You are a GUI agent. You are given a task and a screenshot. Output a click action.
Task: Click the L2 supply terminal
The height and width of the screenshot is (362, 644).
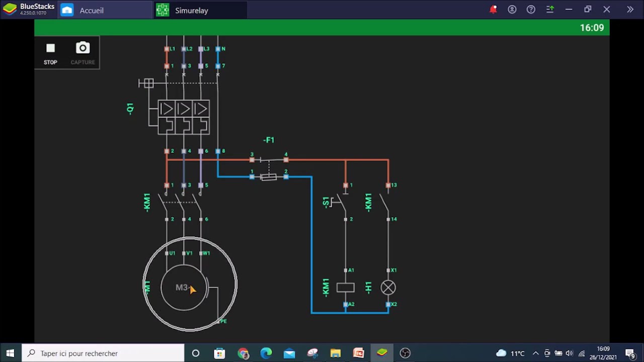tap(184, 49)
